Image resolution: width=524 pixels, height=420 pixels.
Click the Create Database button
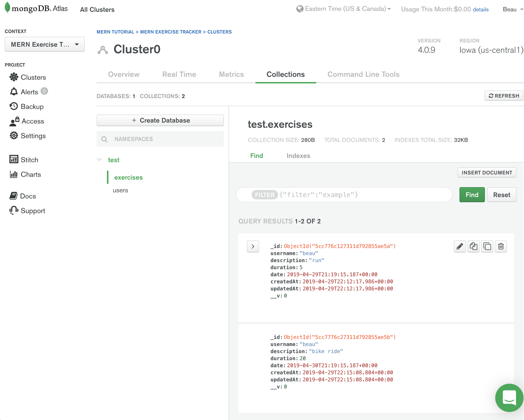tap(160, 120)
